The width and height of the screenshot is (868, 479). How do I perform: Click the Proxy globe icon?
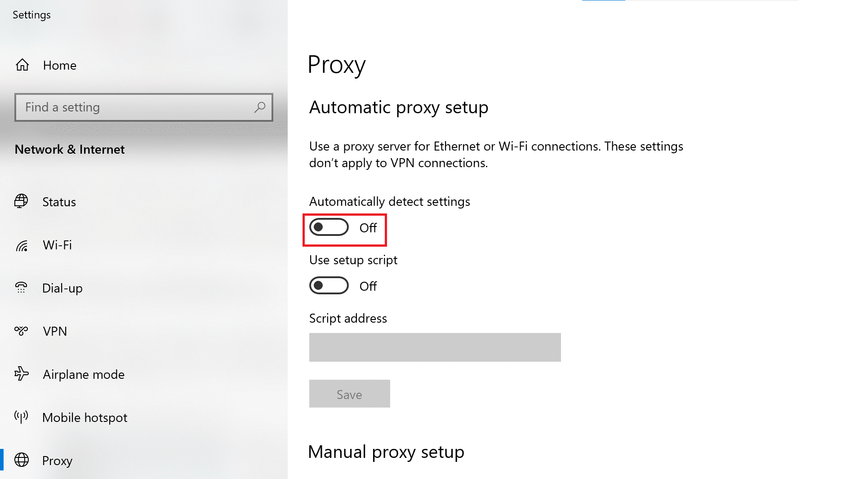coord(21,460)
